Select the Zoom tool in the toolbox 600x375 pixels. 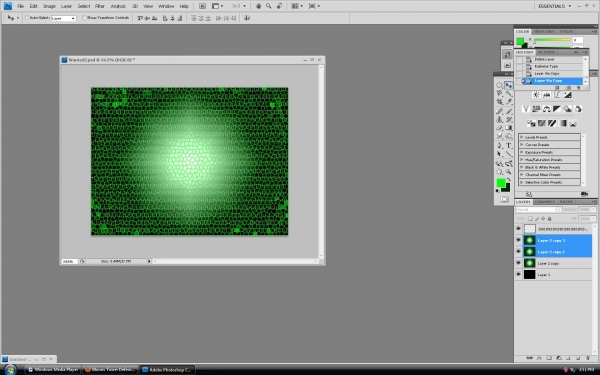point(509,172)
